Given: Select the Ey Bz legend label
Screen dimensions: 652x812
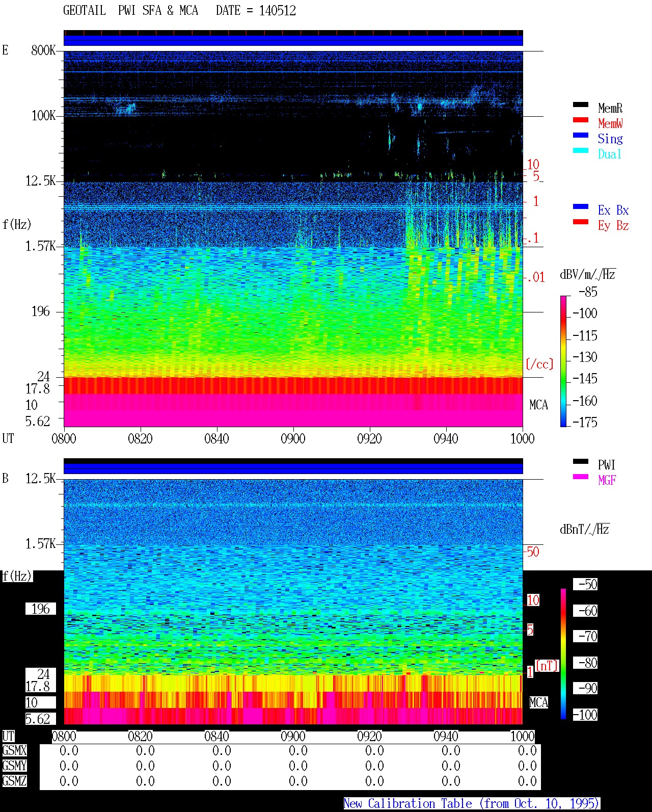Looking at the screenshot, I should 613,225.
